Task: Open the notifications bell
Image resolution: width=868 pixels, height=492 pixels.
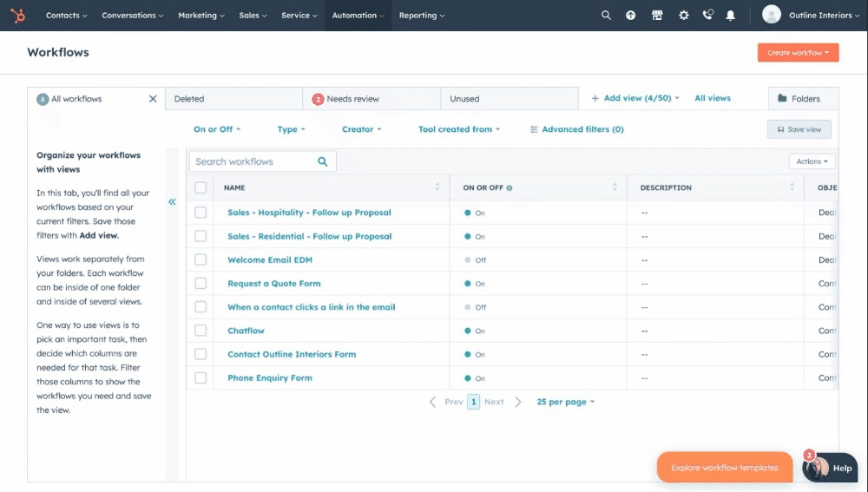Action: tap(731, 16)
